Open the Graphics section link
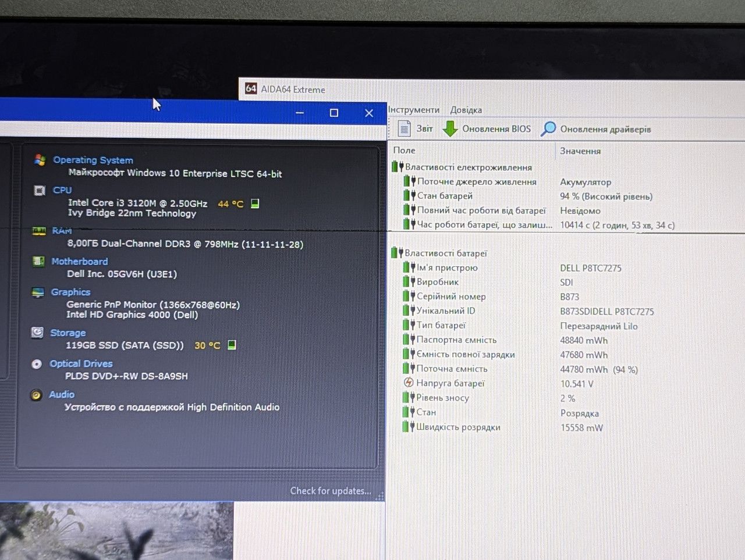Image resolution: width=745 pixels, height=560 pixels. [x=70, y=292]
